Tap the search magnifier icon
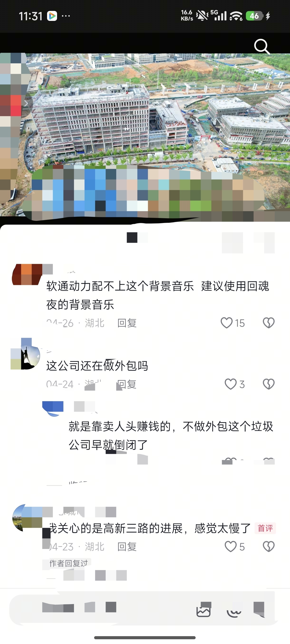 point(262,47)
